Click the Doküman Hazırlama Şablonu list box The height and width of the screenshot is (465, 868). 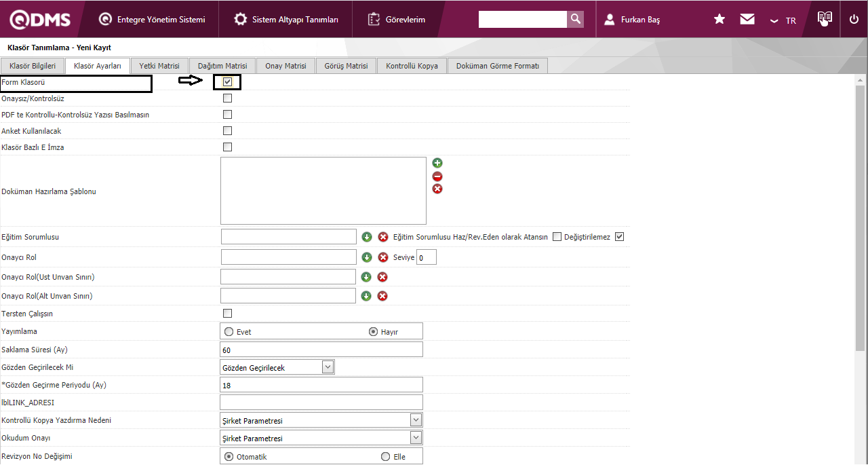pos(323,191)
